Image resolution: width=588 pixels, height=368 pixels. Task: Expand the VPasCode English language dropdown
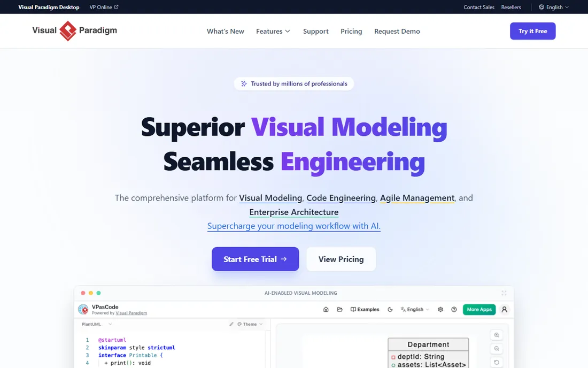pos(415,310)
